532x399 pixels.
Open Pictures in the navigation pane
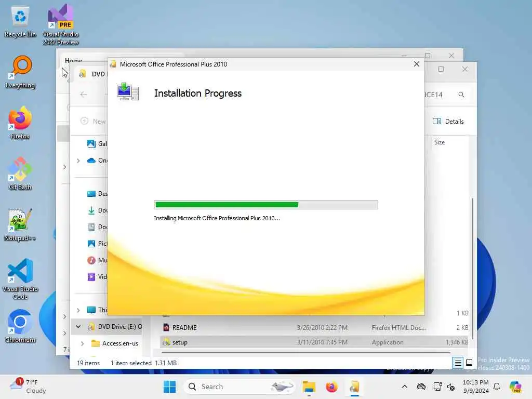(97, 244)
